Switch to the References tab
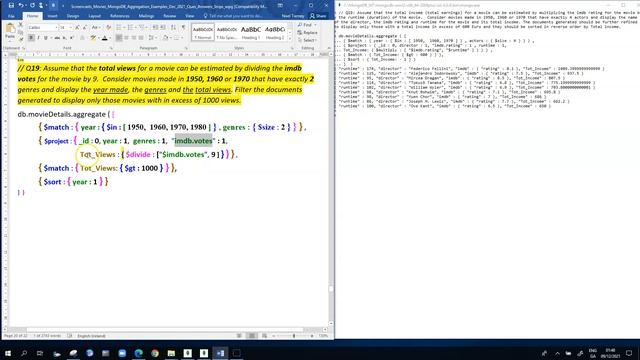 120,16
